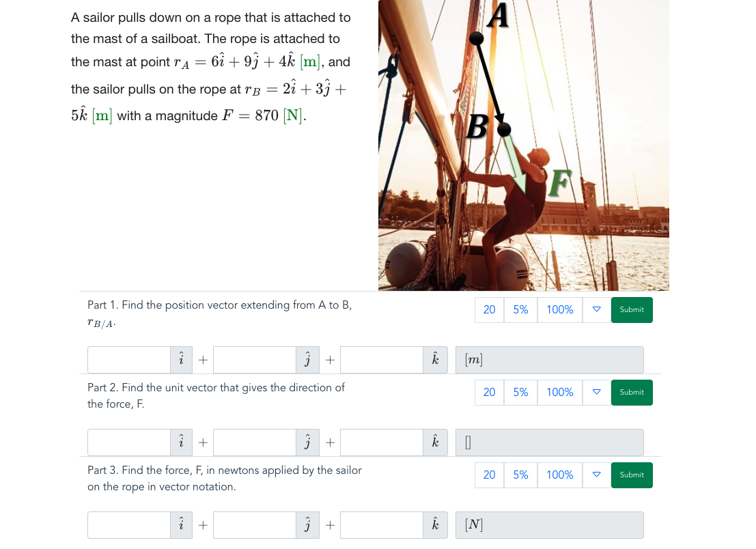The image size is (756, 549).
Task: Submit the Part 1 answer
Action: [x=632, y=309]
